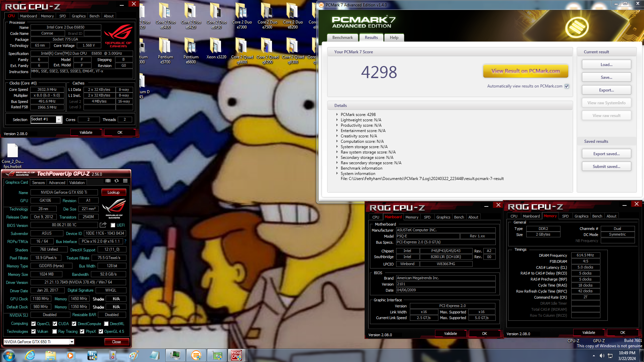644x362 pixels.
Task: Toggle the CUDA checkbox
Action: click(55, 324)
